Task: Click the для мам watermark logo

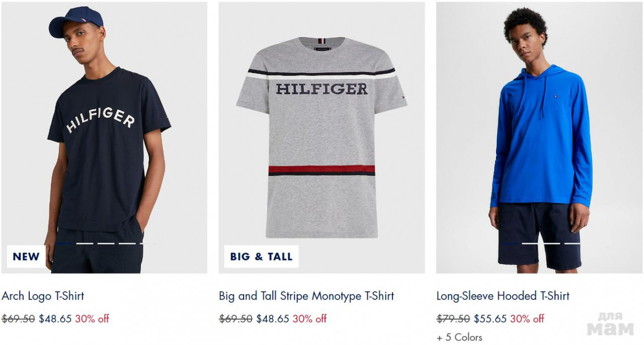Action: pos(610,324)
